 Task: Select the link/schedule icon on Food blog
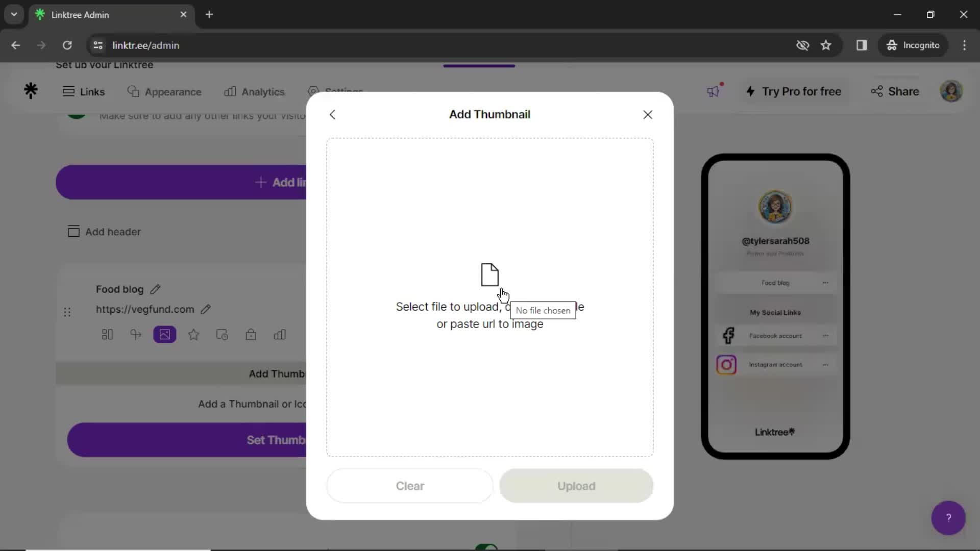click(x=223, y=335)
